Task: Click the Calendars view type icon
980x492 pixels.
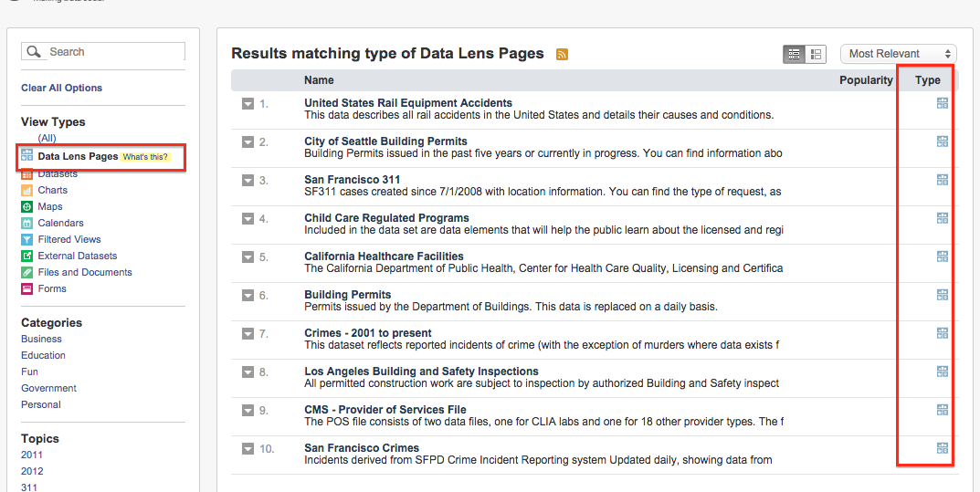Action: (x=26, y=223)
